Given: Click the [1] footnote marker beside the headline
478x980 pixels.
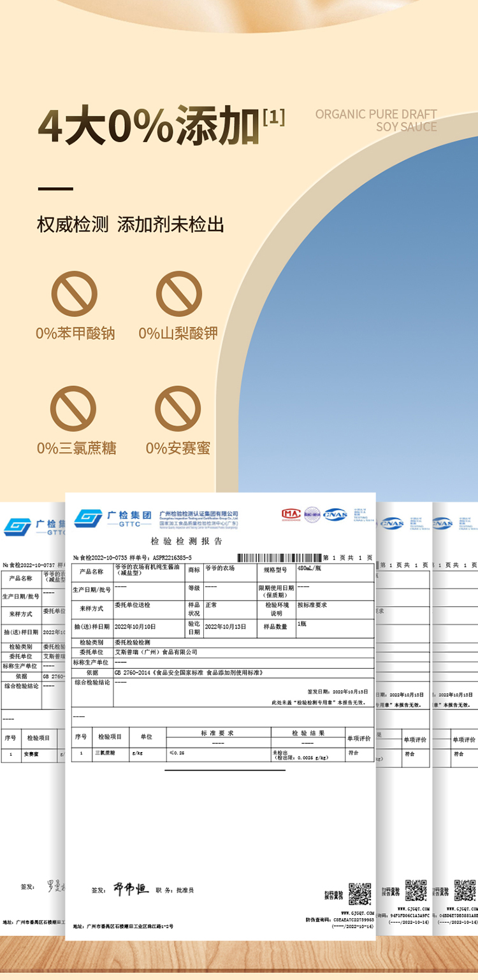Looking at the screenshot, I should click(274, 118).
